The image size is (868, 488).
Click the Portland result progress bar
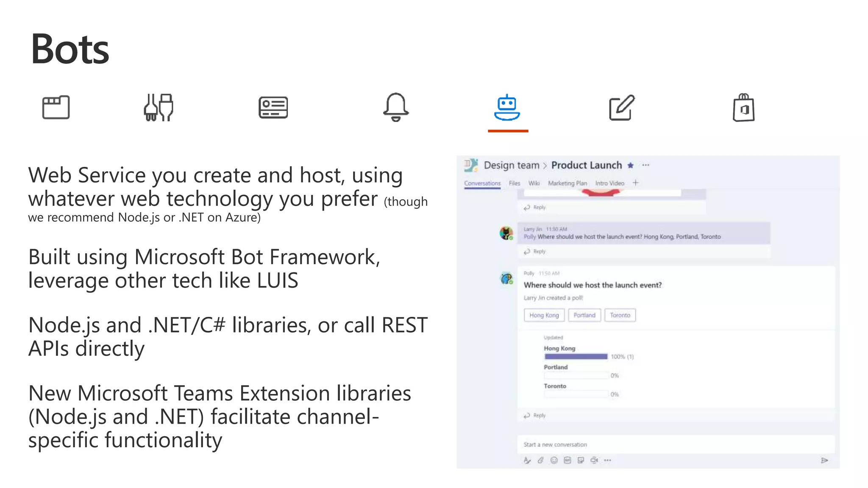[576, 375]
